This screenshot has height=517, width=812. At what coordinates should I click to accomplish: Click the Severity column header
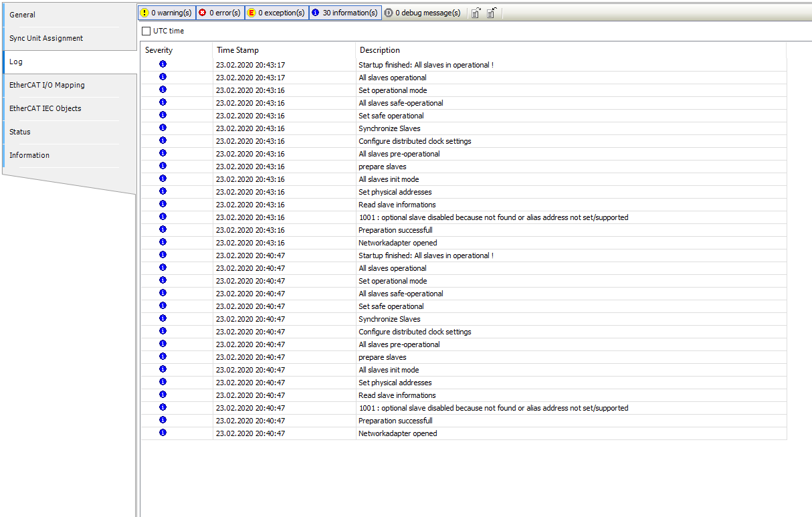coord(159,50)
